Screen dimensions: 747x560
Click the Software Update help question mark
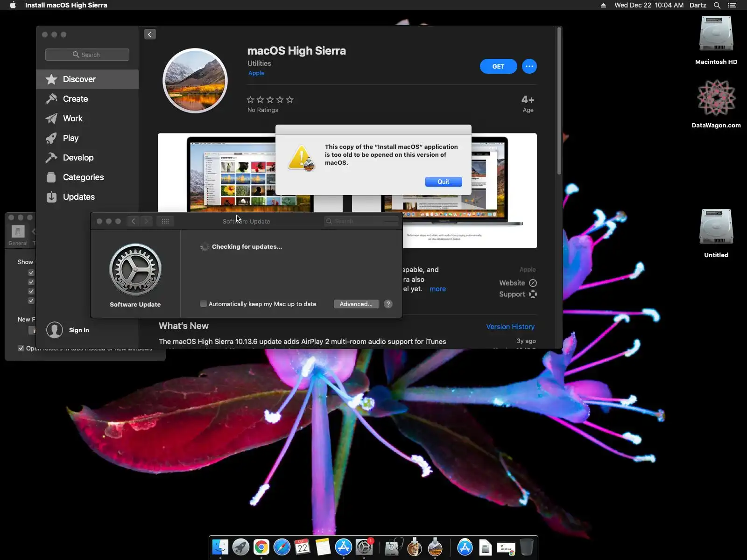point(388,304)
